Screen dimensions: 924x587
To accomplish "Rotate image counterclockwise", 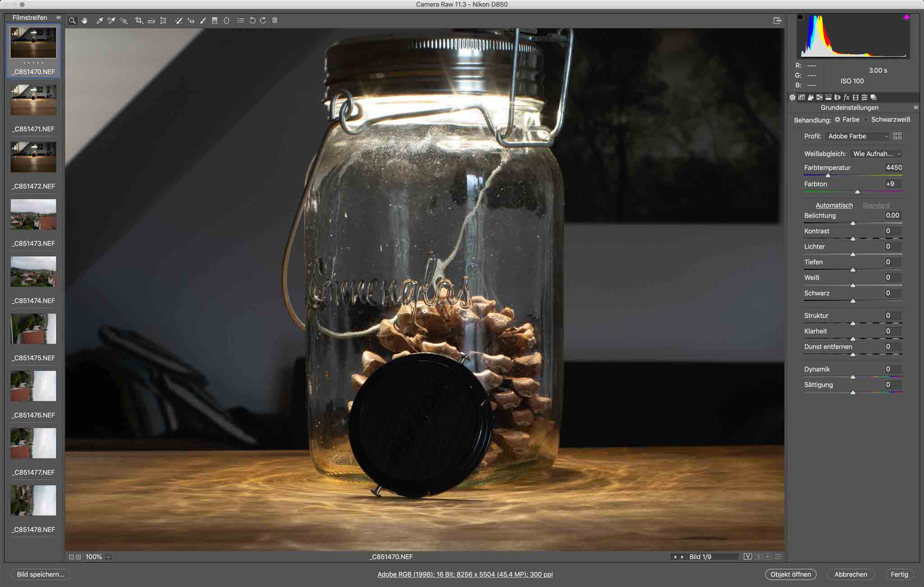I will point(252,20).
